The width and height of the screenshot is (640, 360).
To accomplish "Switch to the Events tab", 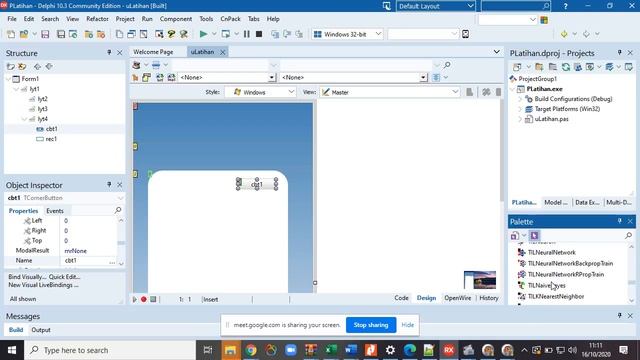I will coord(55,211).
